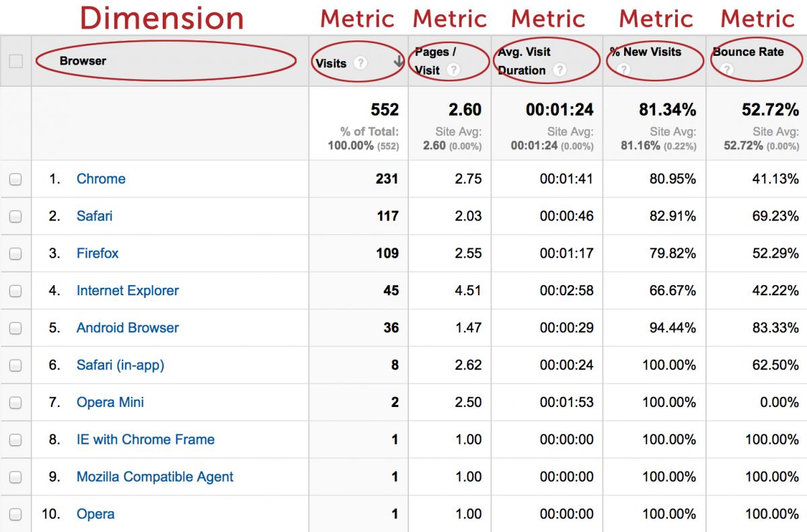Check the box for Android Browser row
807x532 pixels.
click(15, 328)
